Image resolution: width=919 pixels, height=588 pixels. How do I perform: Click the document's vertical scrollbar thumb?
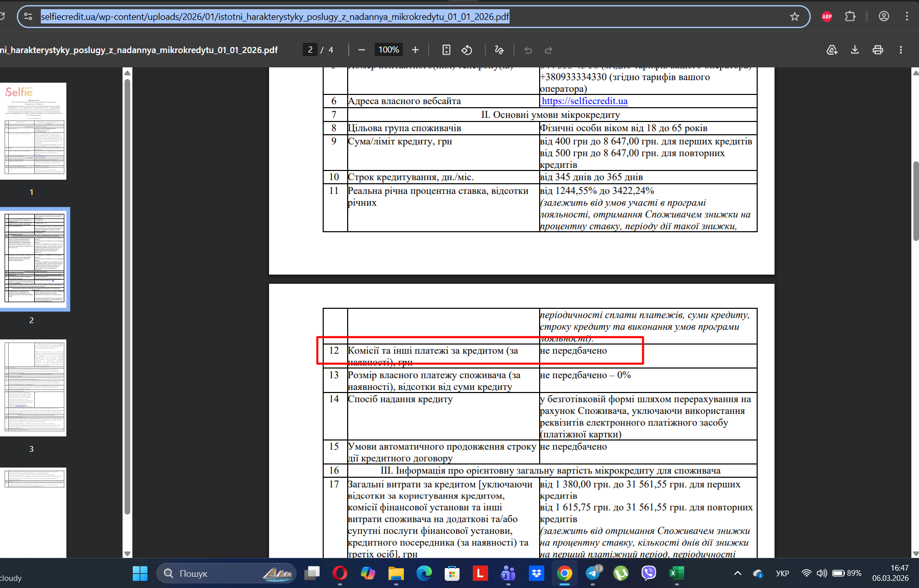coord(915,201)
